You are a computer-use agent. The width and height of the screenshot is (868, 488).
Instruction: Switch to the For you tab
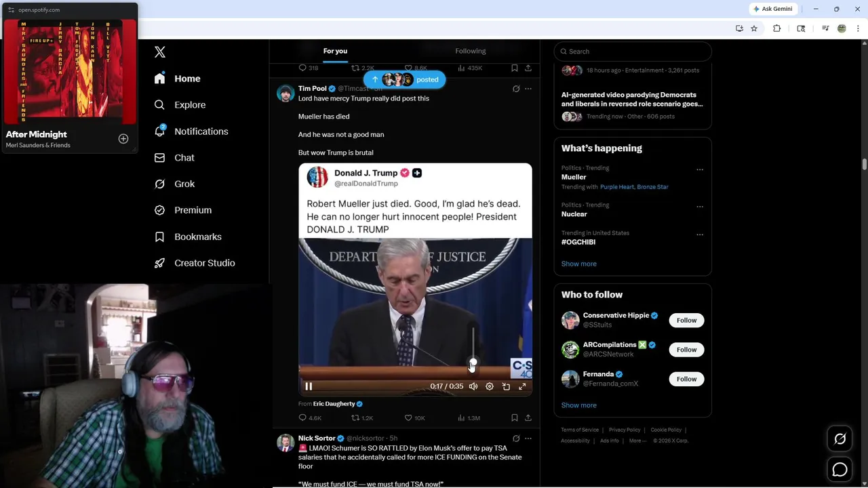click(335, 52)
